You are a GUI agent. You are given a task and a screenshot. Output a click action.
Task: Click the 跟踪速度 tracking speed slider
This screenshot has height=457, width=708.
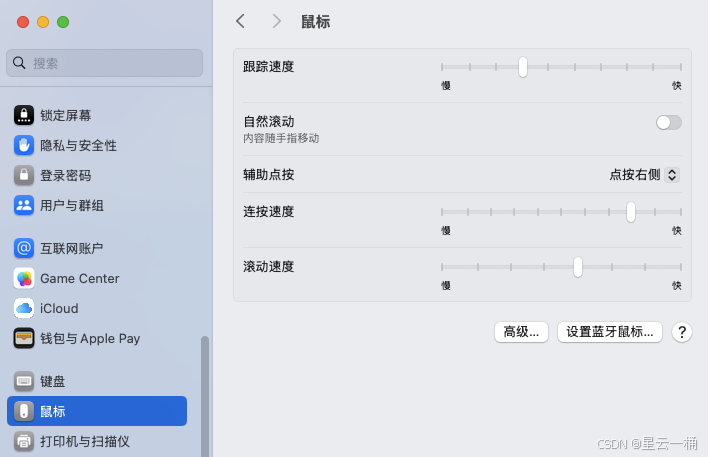(561, 67)
